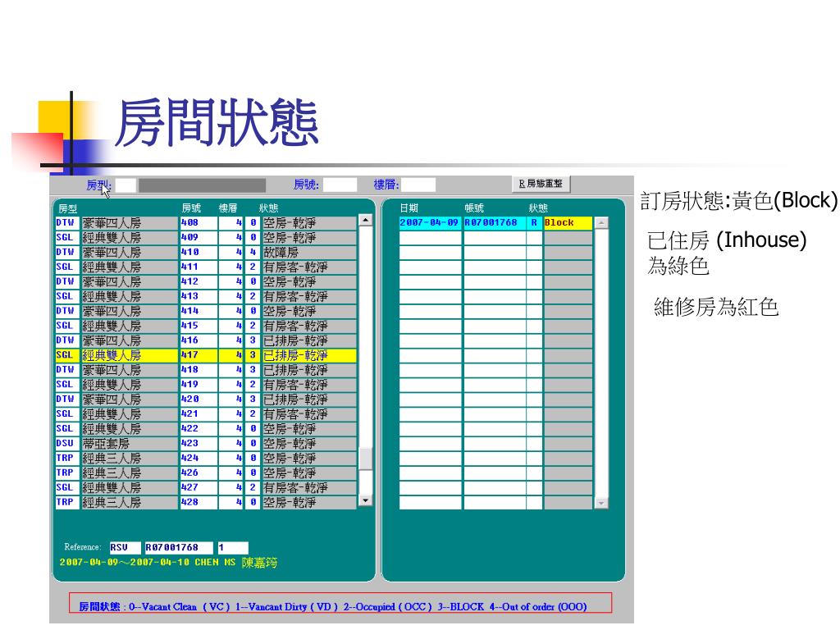Click the Reference number R07001768 field
Viewport: 840px width, 630px height.
click(x=178, y=547)
